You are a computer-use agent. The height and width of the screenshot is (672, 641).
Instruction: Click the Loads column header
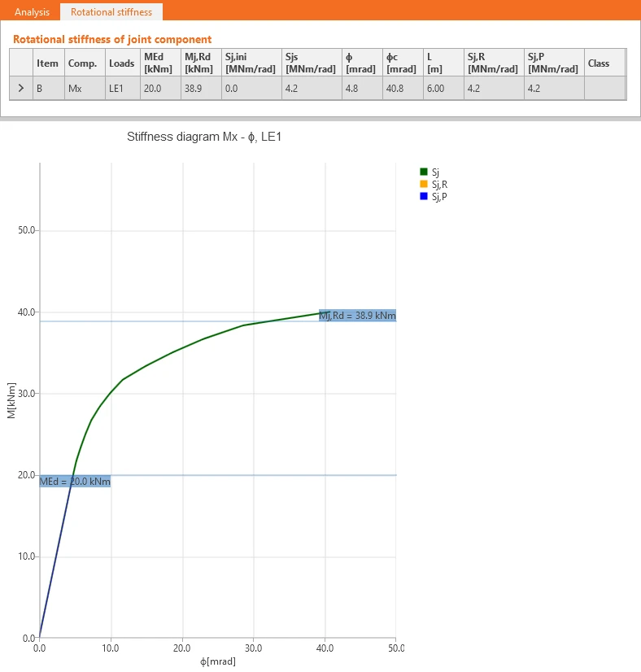123,63
